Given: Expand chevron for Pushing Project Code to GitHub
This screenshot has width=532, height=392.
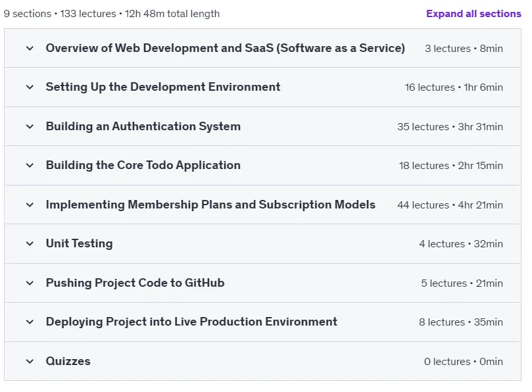Looking at the screenshot, I should 30,283.
